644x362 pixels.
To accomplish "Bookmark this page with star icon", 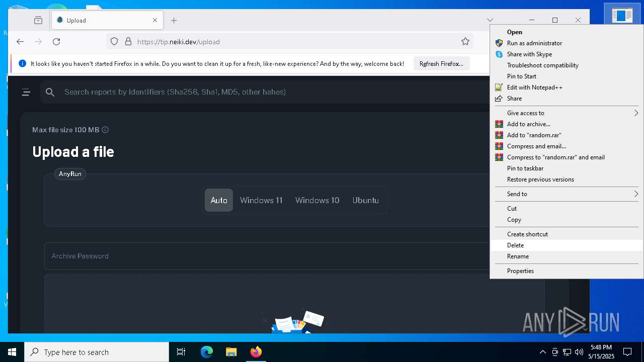I will [x=465, y=42].
